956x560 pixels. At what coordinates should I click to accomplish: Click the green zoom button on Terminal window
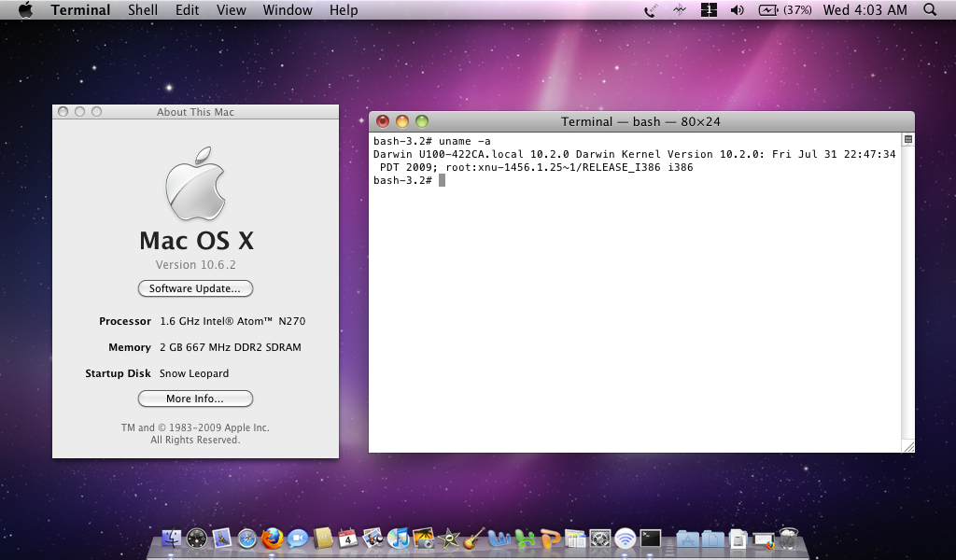point(422,121)
